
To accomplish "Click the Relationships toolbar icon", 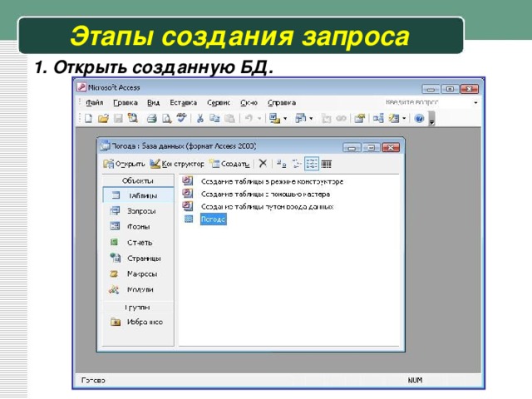I will 378,118.
